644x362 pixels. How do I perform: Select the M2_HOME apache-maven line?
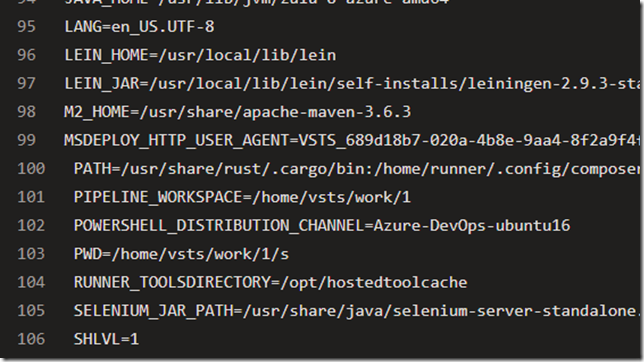coord(237,112)
